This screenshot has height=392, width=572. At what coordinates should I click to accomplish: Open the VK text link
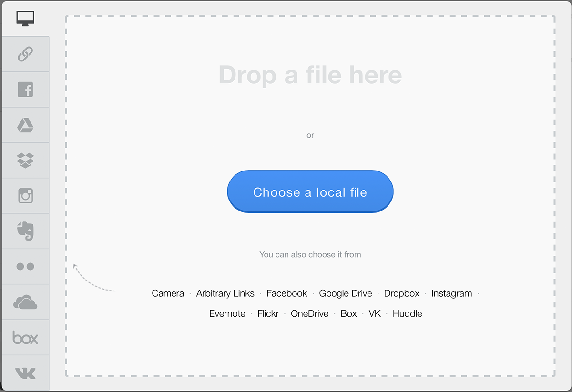click(x=375, y=313)
